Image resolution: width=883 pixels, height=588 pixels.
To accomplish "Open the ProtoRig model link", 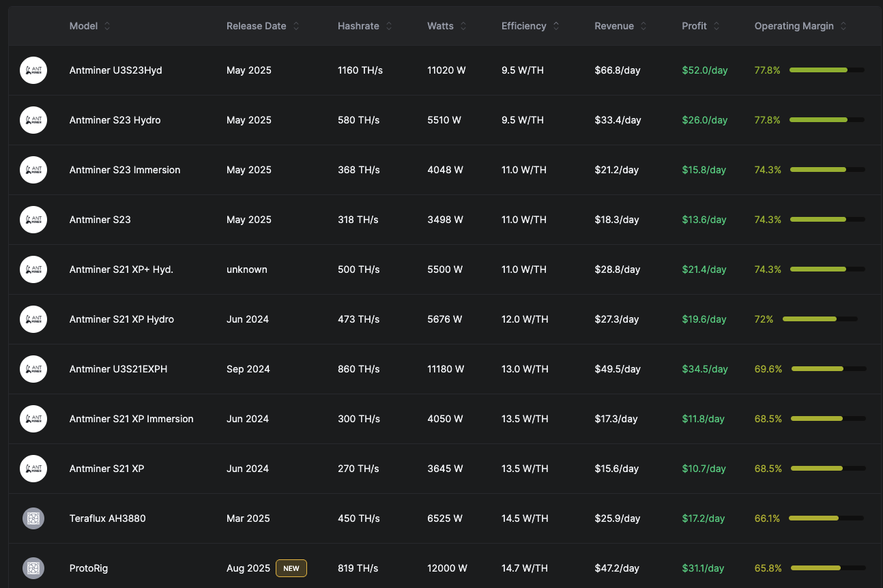I will (x=89, y=568).
